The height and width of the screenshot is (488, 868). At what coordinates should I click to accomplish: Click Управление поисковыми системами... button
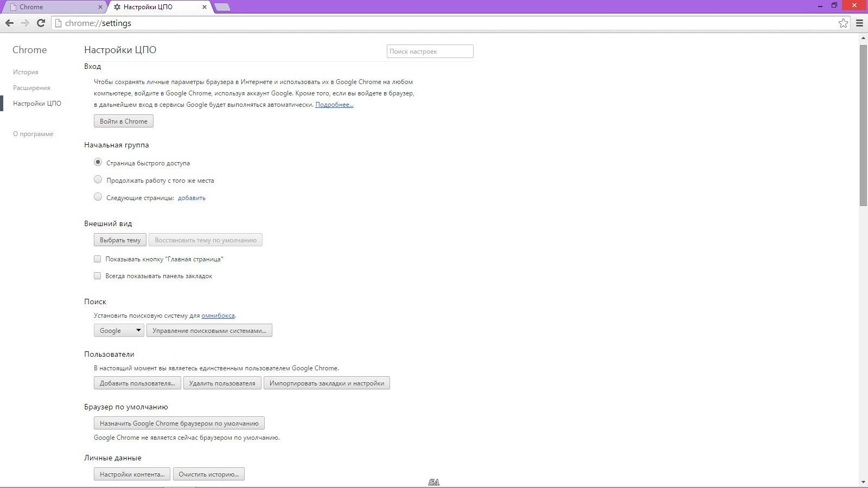[x=209, y=330]
